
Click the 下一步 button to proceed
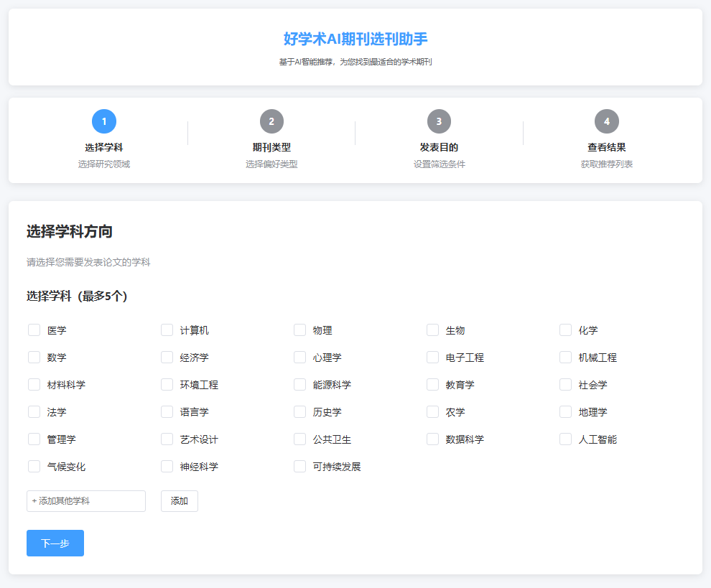pyautogui.click(x=55, y=543)
